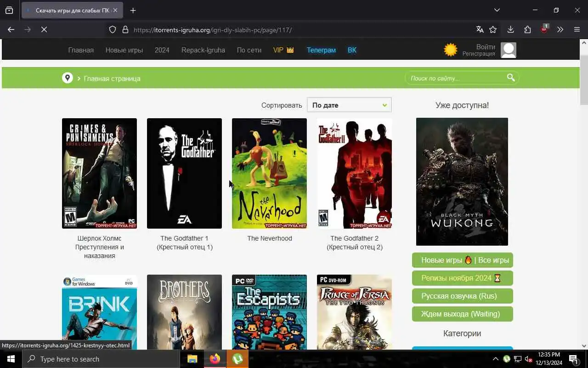This screenshot has width=588, height=368.
Task: Open File Explorer from the taskbar
Action: point(192,359)
